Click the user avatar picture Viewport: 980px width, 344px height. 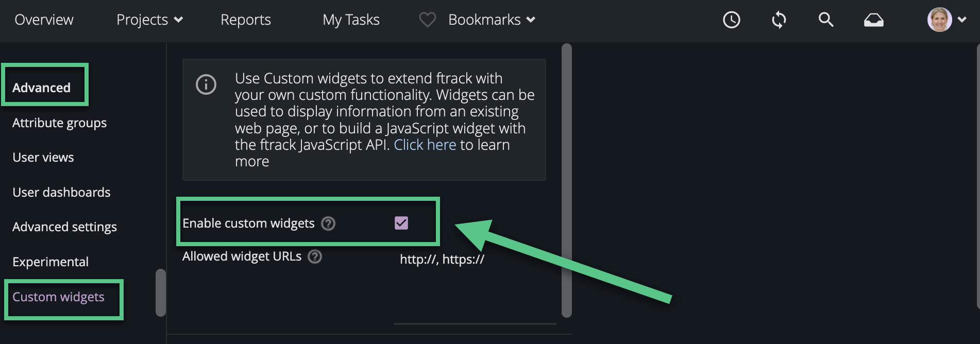[x=940, y=20]
